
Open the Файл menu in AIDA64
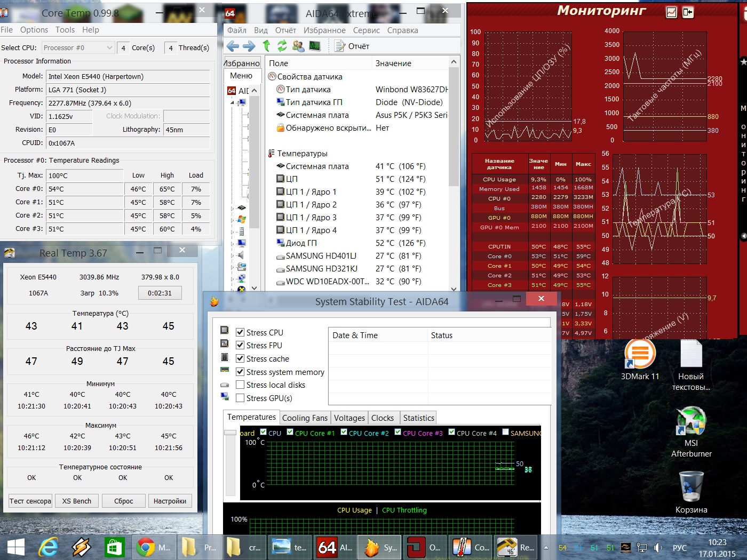(237, 30)
